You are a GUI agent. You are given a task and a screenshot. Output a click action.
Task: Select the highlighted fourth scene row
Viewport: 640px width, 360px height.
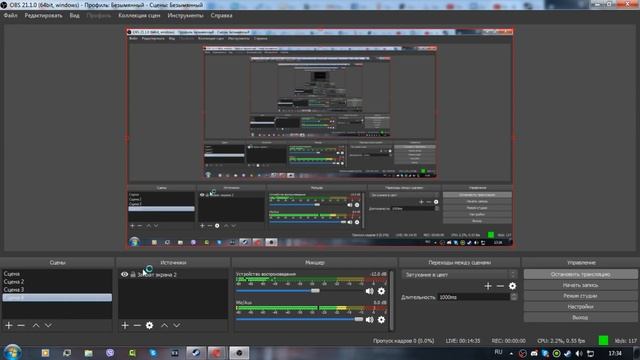coord(57,298)
